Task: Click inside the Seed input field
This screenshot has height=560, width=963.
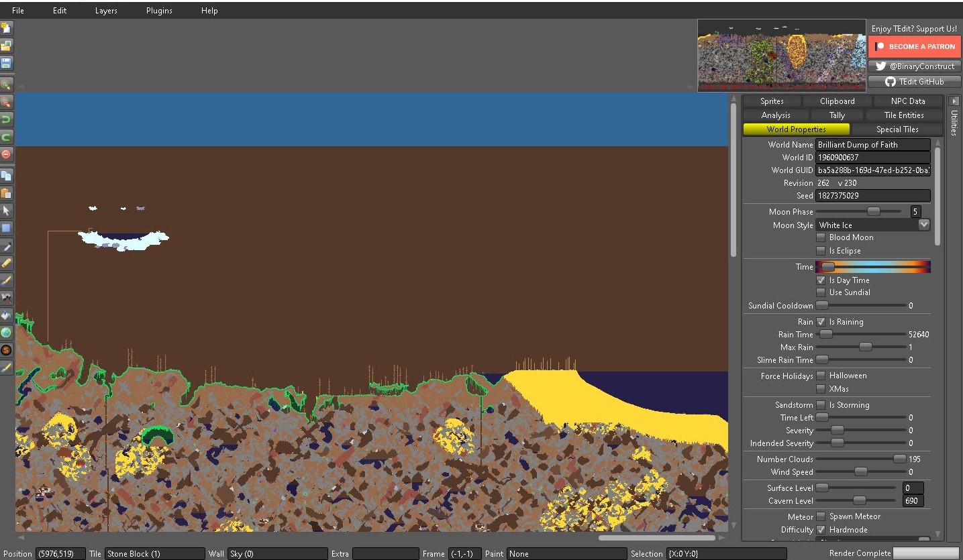Action: (872, 195)
